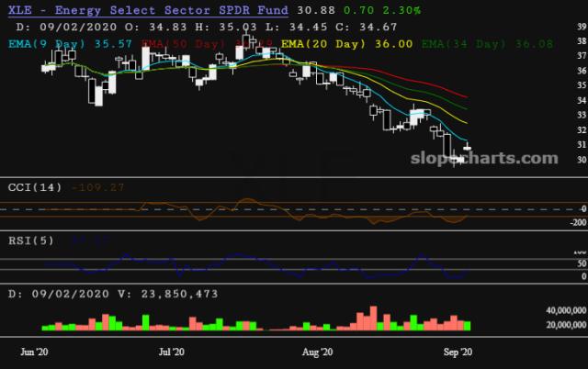Viewport: 588px width, 369px height.
Task: Click the last price 30.88 in header
Action: [316, 10]
